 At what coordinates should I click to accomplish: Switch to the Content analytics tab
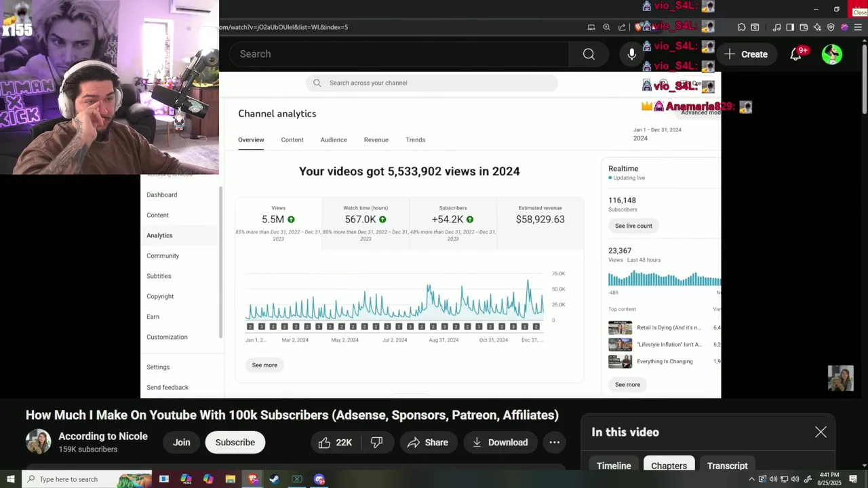(x=292, y=140)
